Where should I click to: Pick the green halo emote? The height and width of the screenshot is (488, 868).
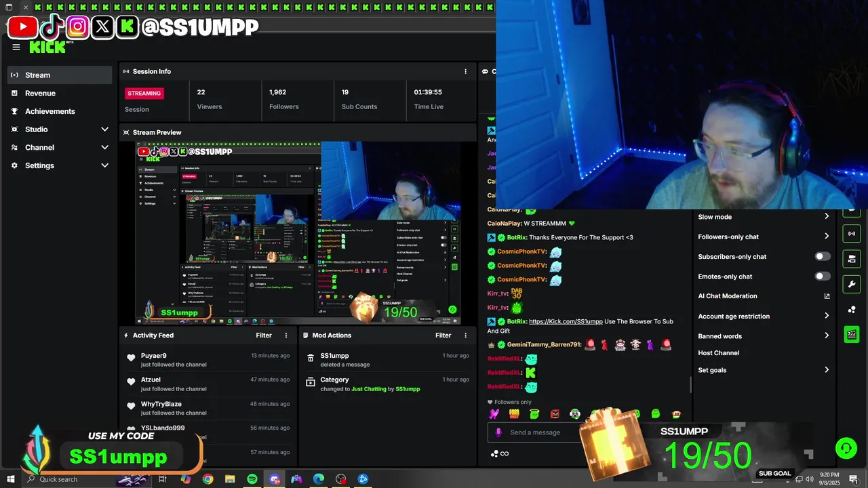pos(534,414)
